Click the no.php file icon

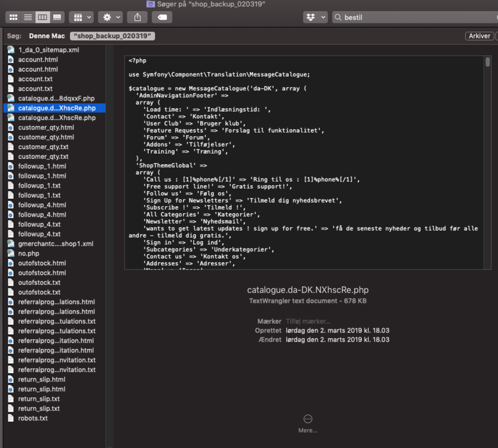[x=11, y=253]
